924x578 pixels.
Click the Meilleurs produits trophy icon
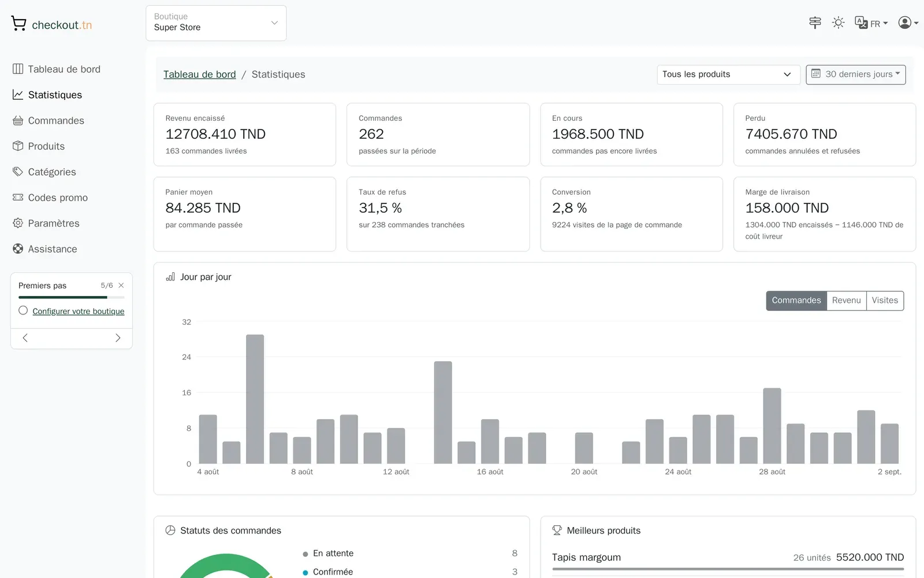point(557,531)
